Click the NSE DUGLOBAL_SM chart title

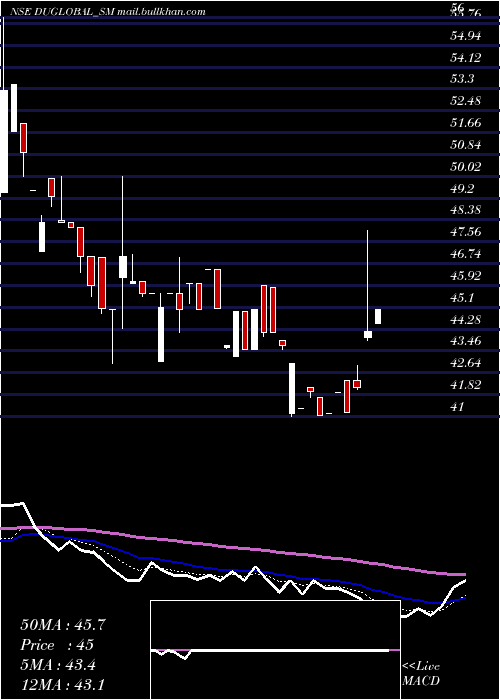point(107,12)
